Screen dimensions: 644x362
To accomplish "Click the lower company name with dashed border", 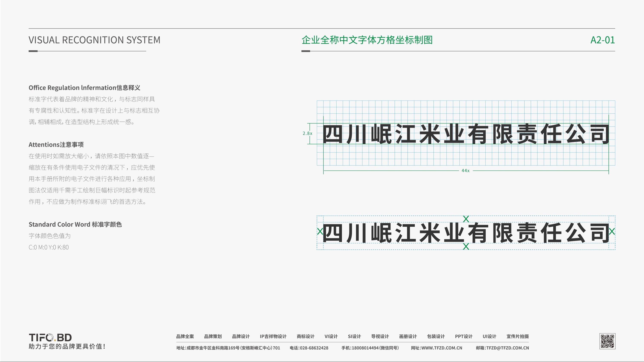I will click(466, 233).
